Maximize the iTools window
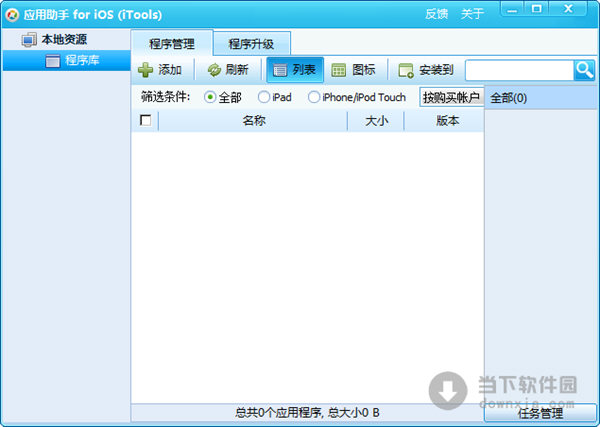 (x=537, y=8)
